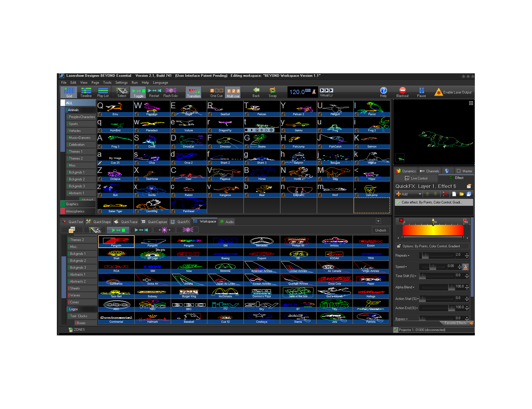Image resolution: width=532 pixels, height=409 pixels.
Task: Select the Logos category in lower list
Action: (x=82, y=309)
